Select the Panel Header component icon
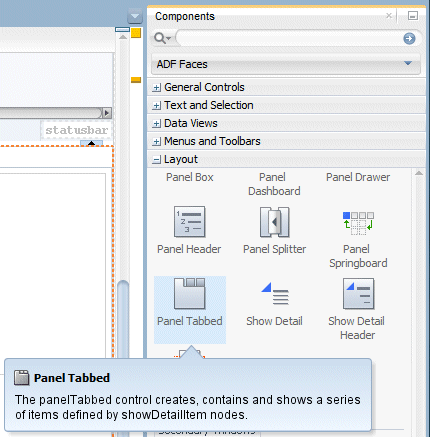 (x=189, y=221)
